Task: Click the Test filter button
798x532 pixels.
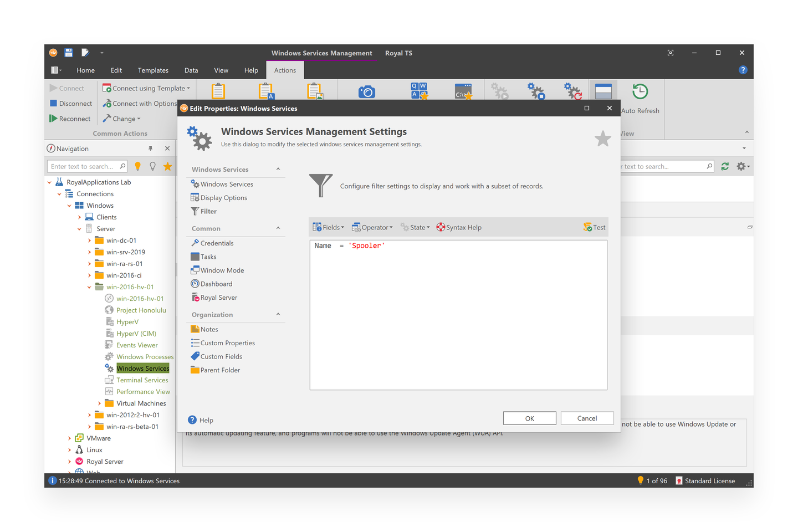Action: 594,227
